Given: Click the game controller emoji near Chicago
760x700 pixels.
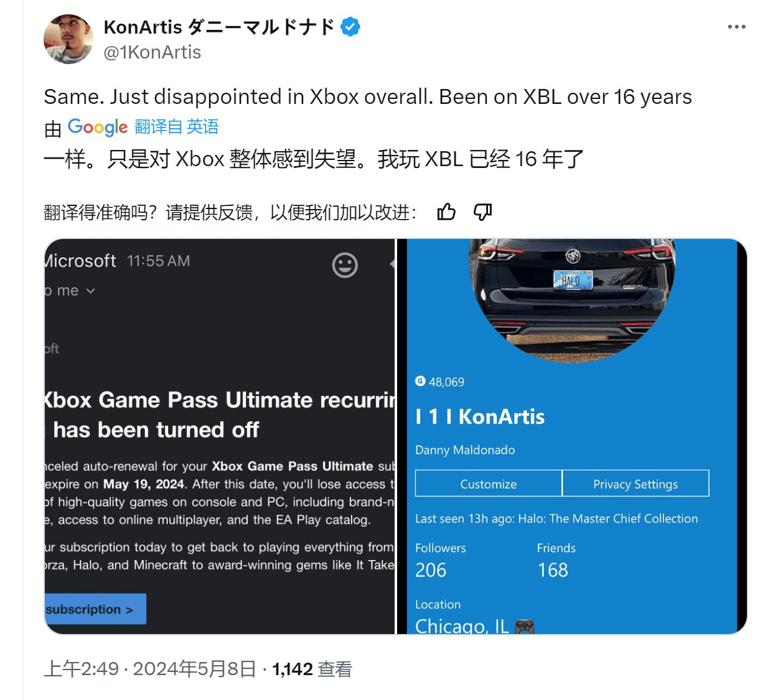Looking at the screenshot, I should click(x=525, y=626).
